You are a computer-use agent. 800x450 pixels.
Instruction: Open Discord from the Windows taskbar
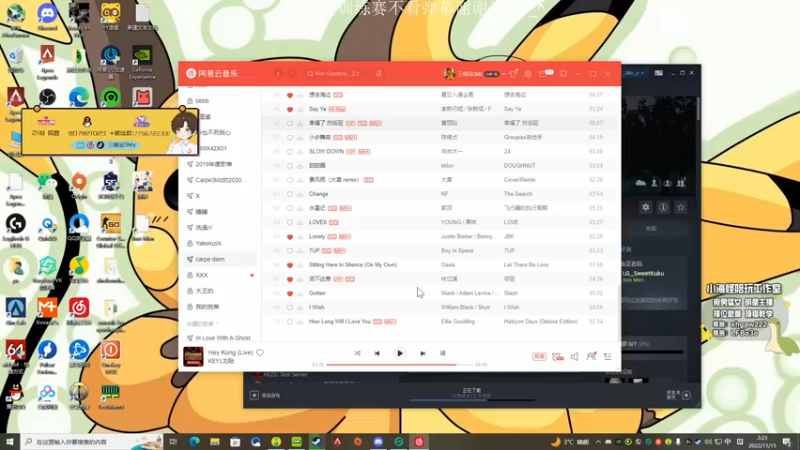point(378,442)
